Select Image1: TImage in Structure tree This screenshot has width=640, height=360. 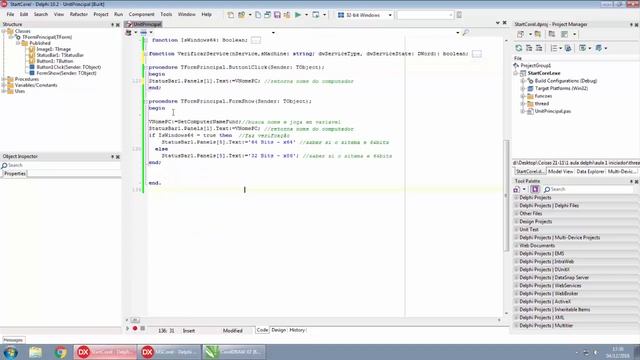point(53,49)
